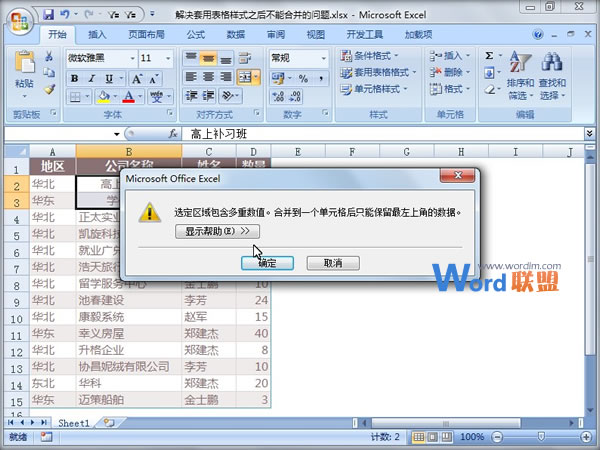This screenshot has height=450, width=600.
Task: Click the Merge and Center button
Action: [245, 77]
